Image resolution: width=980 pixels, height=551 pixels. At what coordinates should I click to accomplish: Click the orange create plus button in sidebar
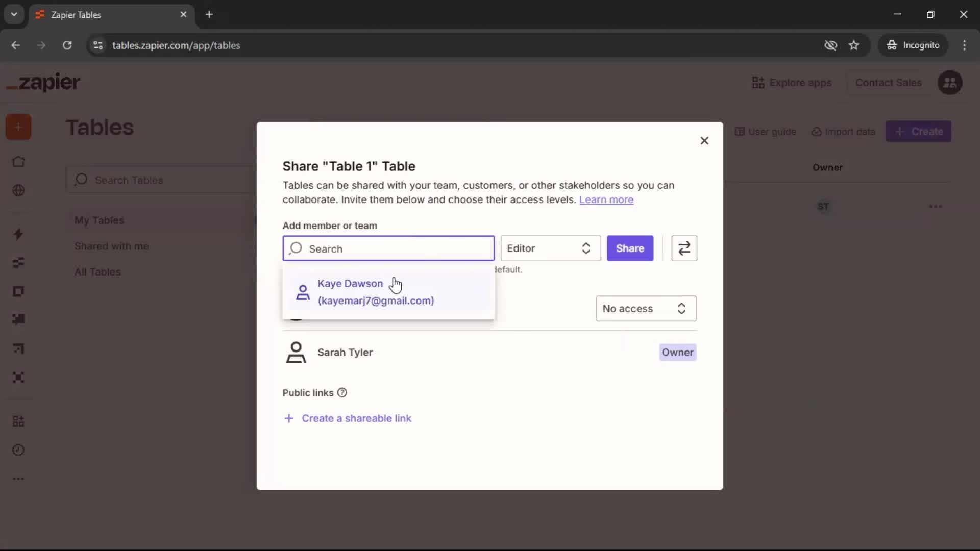18,127
